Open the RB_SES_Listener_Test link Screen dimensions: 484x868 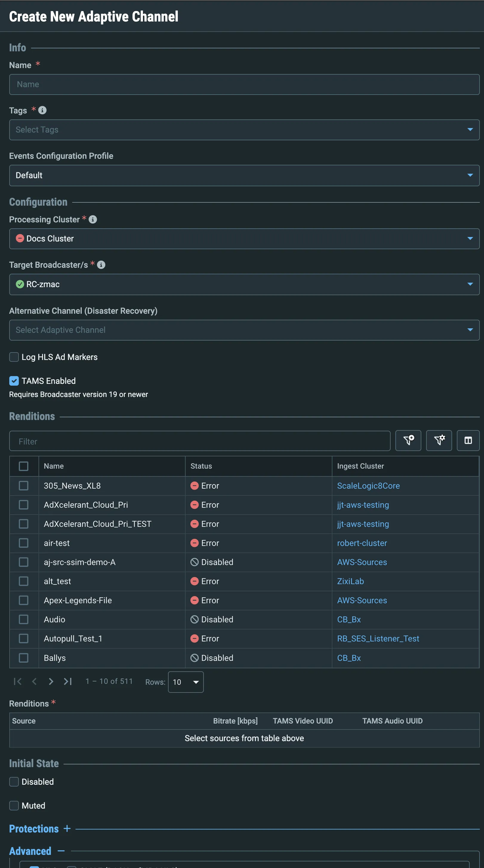click(x=378, y=638)
